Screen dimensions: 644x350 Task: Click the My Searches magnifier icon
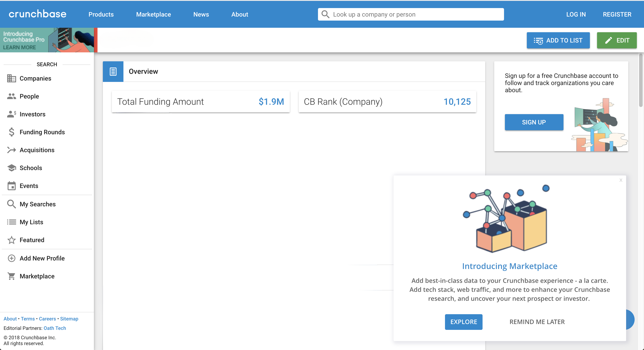click(11, 204)
